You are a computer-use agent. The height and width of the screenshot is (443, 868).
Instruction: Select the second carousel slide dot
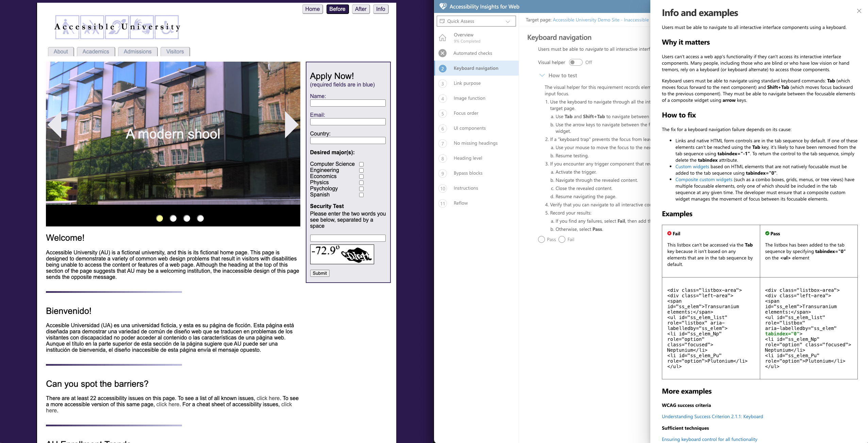click(x=173, y=218)
